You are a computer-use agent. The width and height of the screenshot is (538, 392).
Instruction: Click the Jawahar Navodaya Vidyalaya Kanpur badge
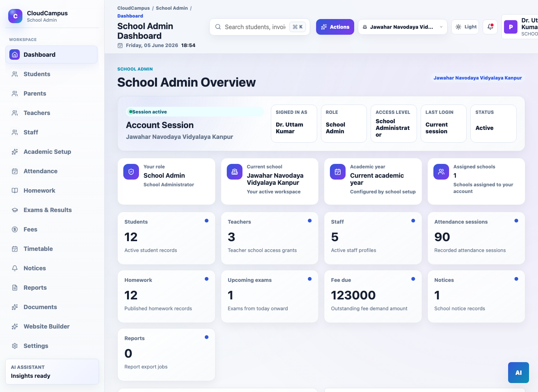click(477, 78)
